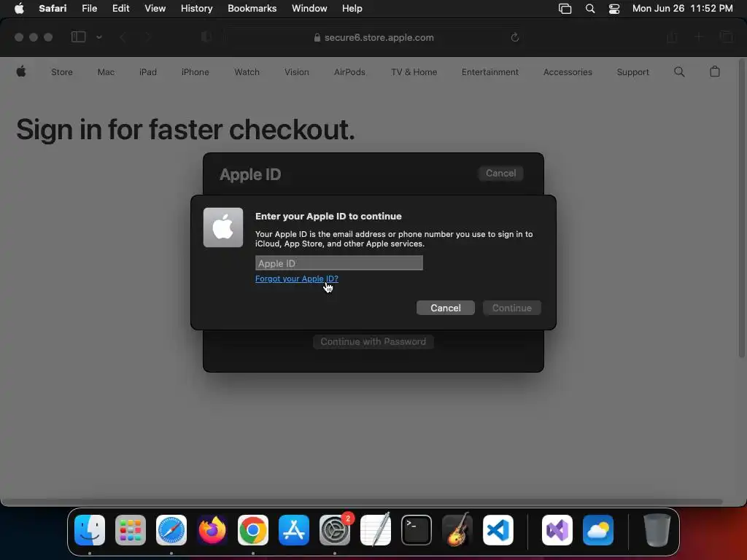Go back with Safari back arrow
747x560 pixels.
(x=123, y=37)
